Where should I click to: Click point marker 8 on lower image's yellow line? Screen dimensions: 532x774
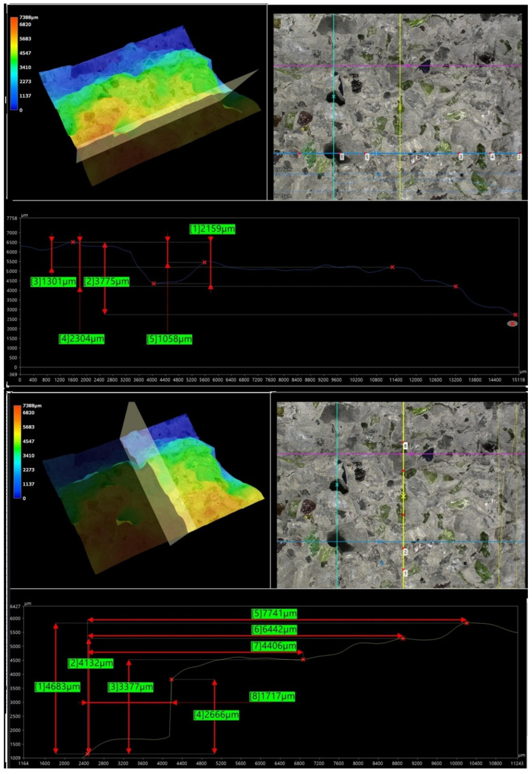point(405,445)
